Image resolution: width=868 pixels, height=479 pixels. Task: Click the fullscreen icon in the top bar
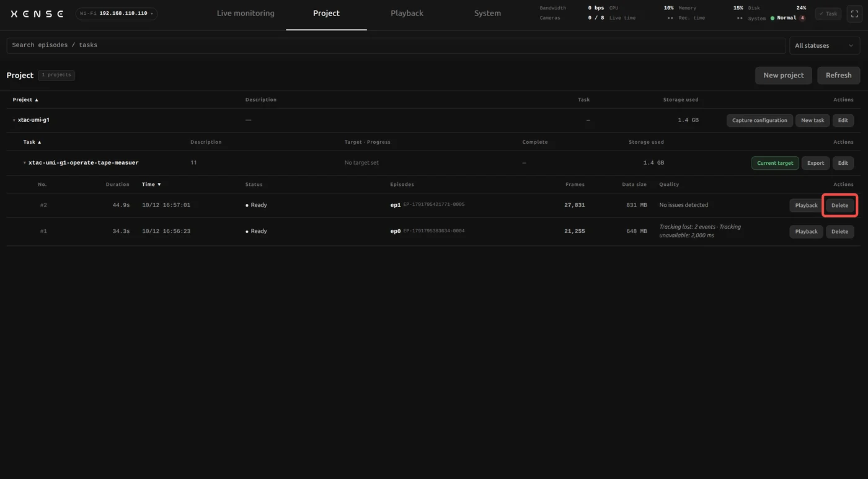pyautogui.click(x=854, y=14)
